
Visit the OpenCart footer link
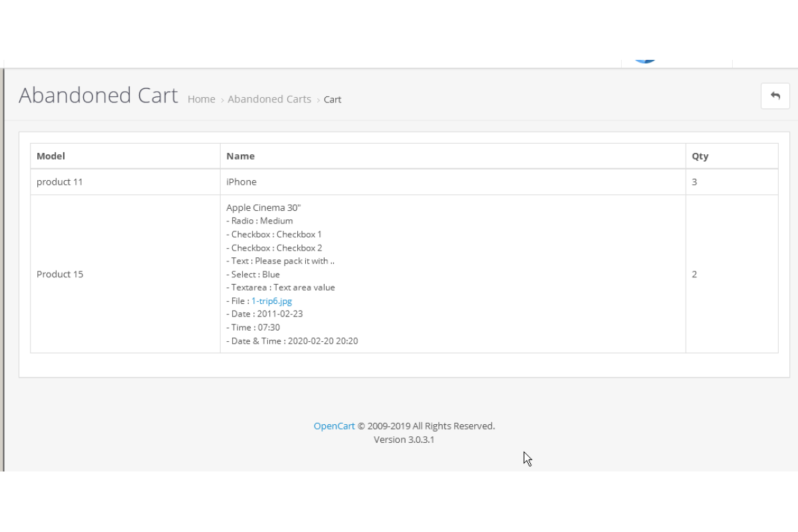tap(334, 426)
